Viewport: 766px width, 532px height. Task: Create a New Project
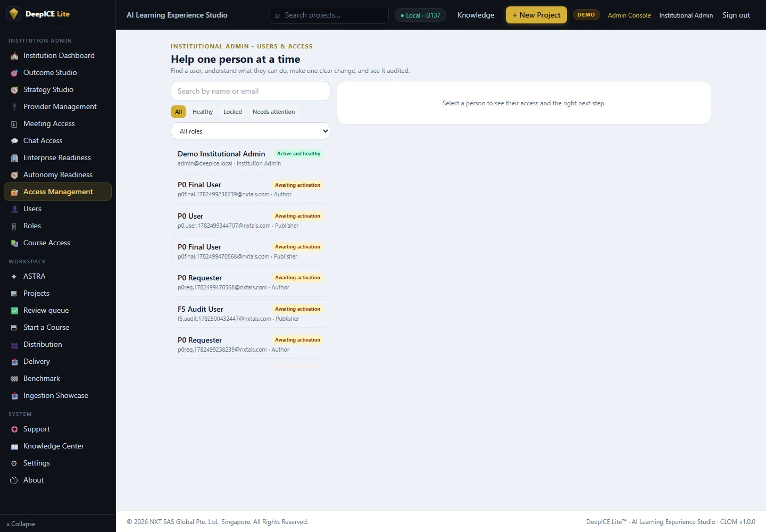pyautogui.click(x=536, y=15)
